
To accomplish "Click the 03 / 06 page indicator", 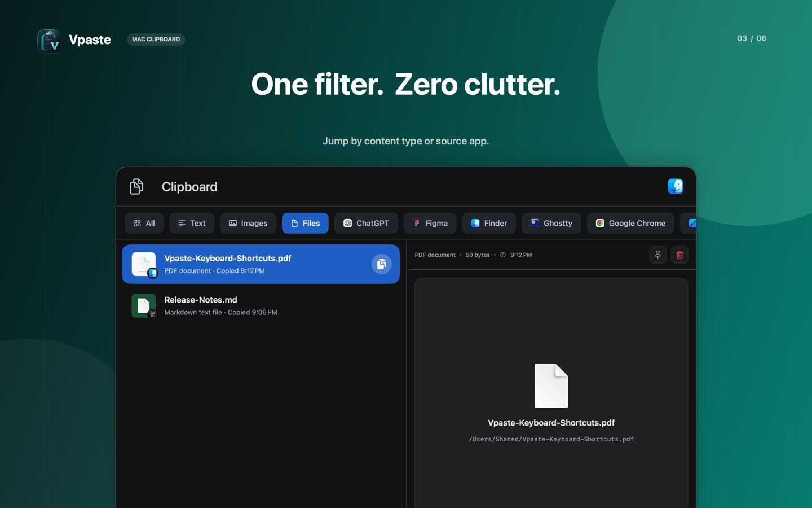I will click(x=752, y=38).
